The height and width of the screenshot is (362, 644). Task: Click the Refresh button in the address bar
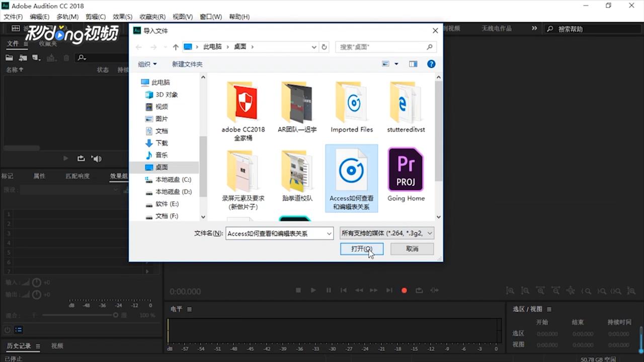point(324,47)
